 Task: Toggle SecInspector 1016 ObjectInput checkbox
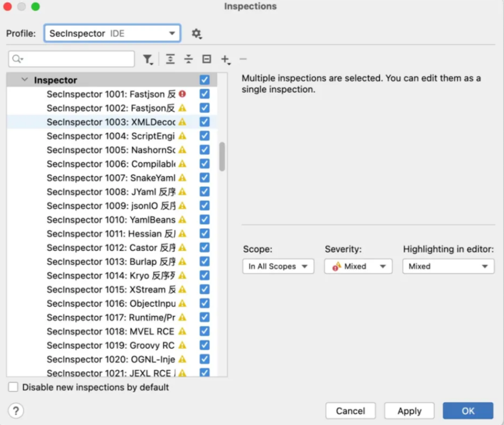(x=204, y=303)
